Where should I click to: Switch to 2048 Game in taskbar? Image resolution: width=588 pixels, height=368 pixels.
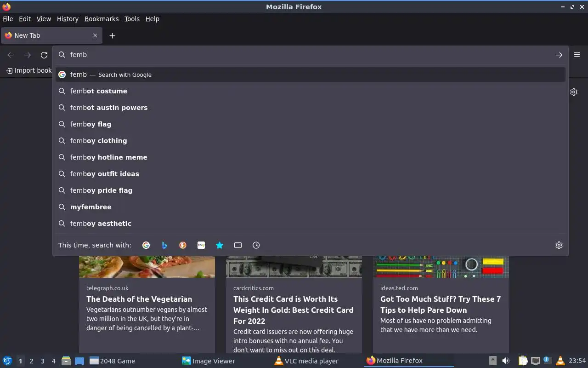click(132, 361)
